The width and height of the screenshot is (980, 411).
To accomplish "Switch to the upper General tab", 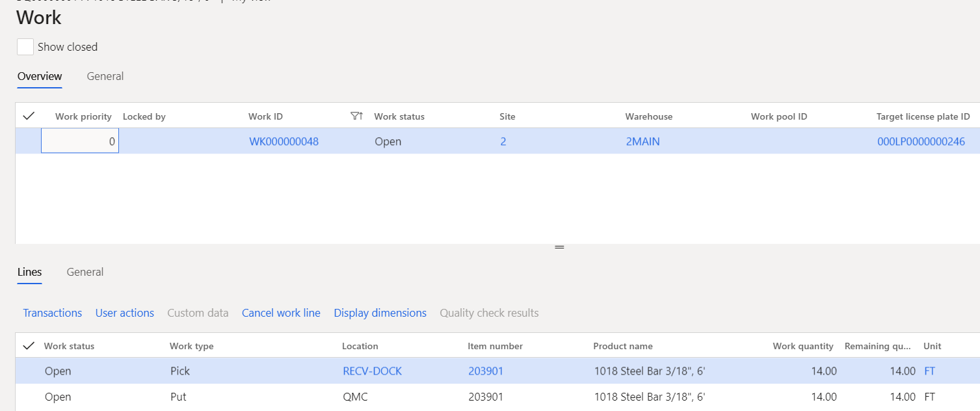I will tap(105, 76).
